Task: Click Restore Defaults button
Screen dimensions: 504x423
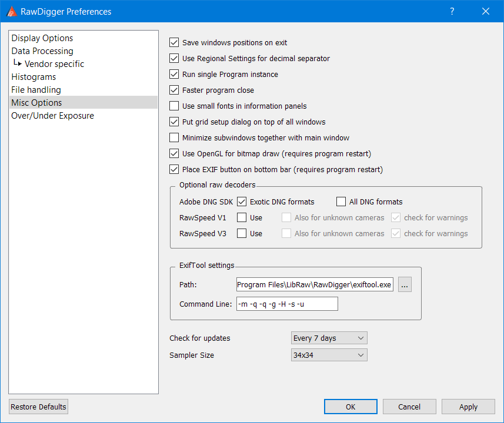Action: tap(38, 407)
